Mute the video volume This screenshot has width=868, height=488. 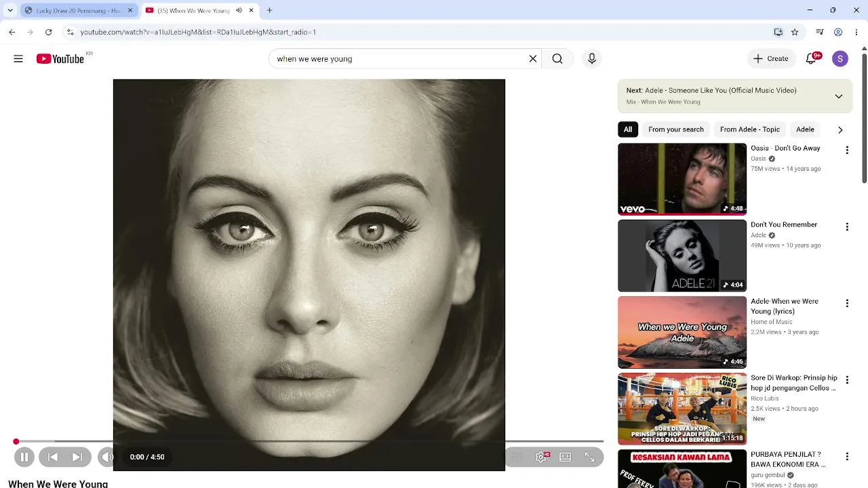[x=106, y=457]
